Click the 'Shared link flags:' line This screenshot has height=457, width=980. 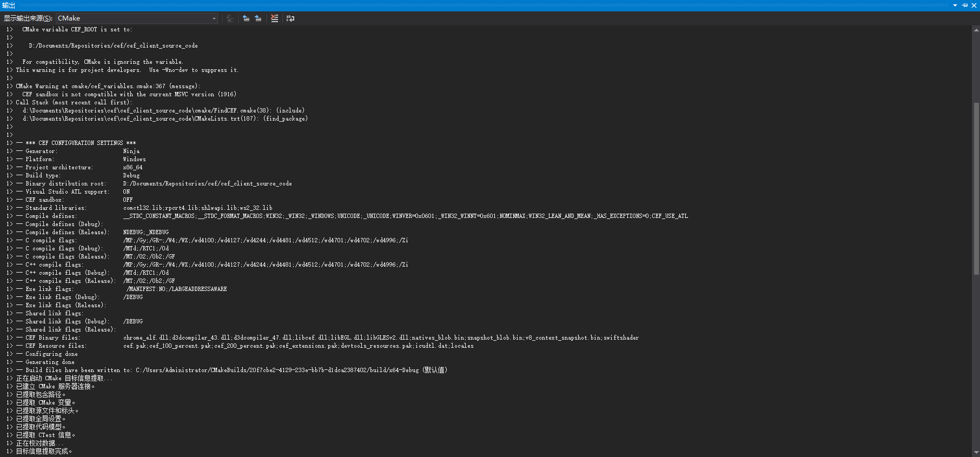(50, 314)
